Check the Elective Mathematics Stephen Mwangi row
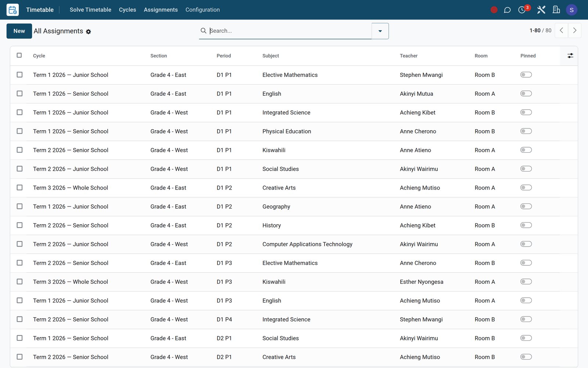The height and width of the screenshot is (368, 588). (19, 75)
